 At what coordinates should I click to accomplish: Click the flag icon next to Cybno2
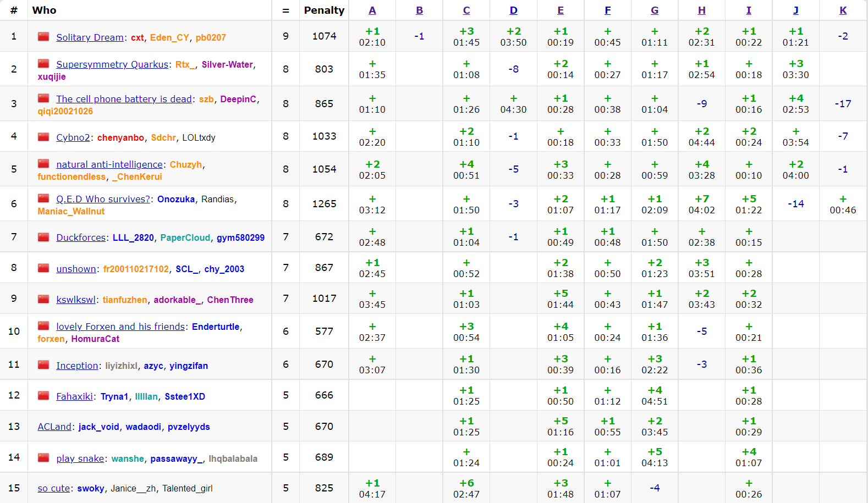pyautogui.click(x=43, y=137)
